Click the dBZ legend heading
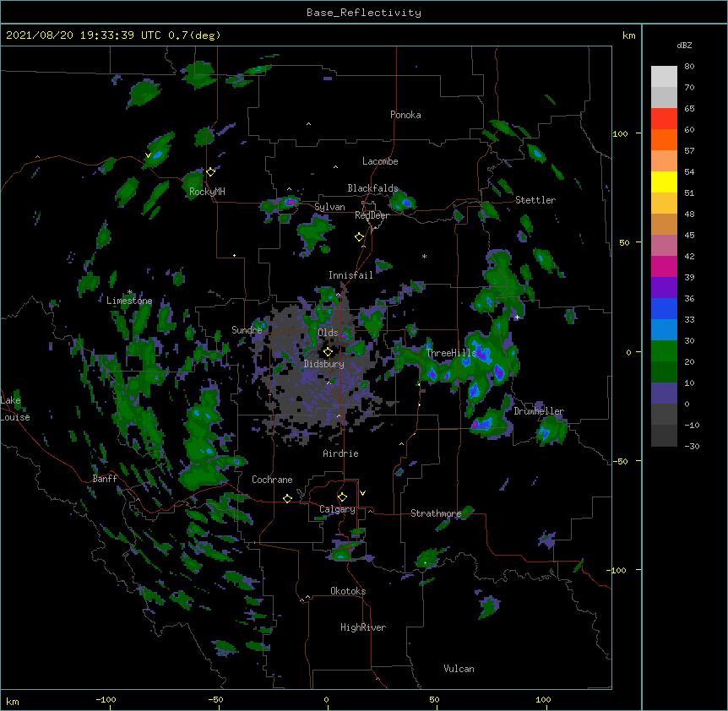 684,46
